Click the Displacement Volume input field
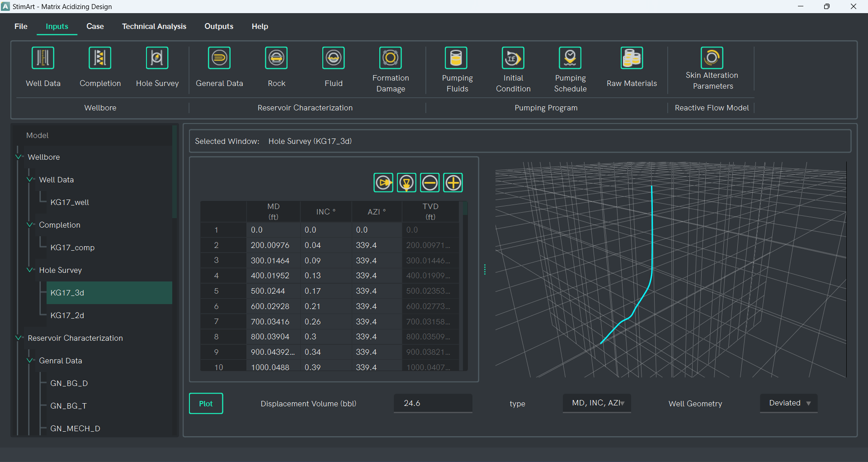 [x=433, y=403]
